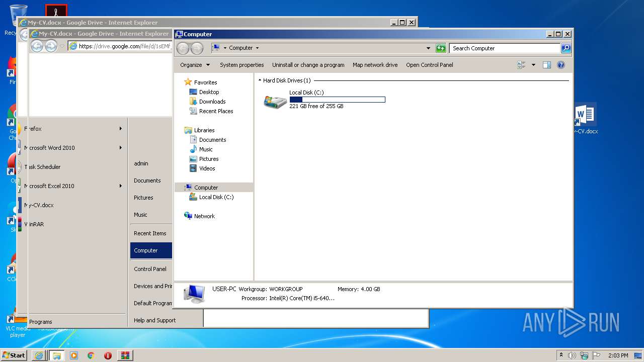Select My-CV.docx Word icon on desktop

point(585,119)
